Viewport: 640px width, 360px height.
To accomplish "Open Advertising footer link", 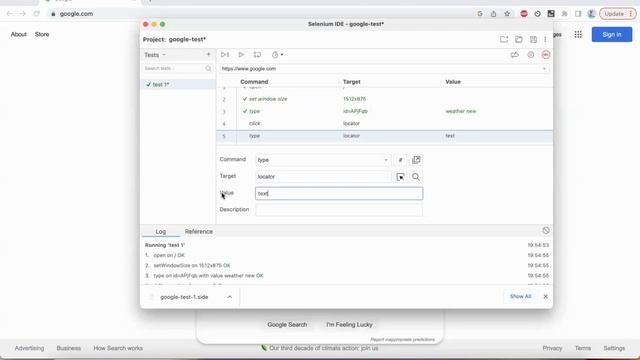I will point(29,348).
